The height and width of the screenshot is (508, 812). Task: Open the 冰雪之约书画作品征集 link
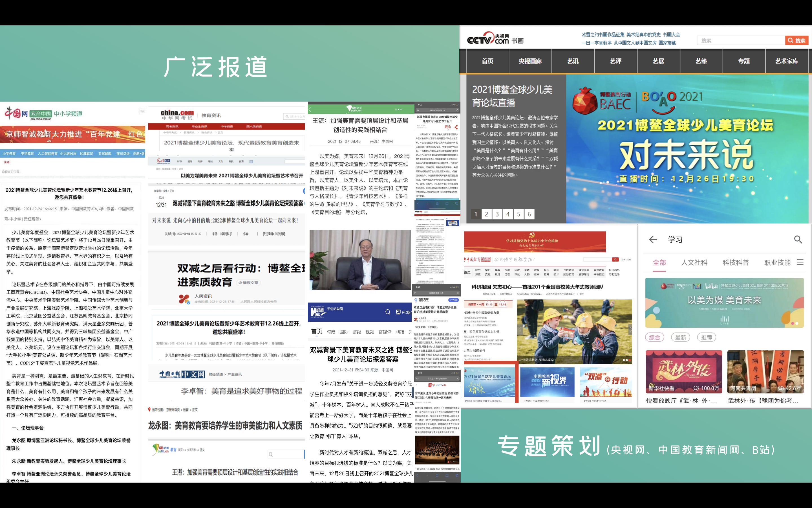pos(603,35)
